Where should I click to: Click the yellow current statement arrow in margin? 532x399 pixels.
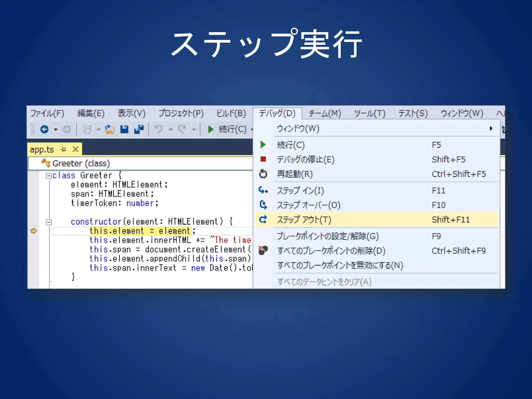click(34, 231)
